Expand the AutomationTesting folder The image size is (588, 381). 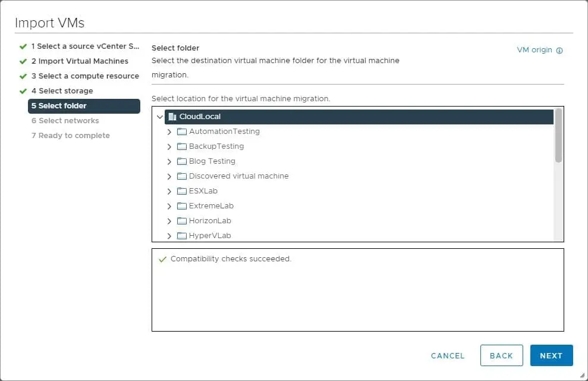(x=169, y=132)
